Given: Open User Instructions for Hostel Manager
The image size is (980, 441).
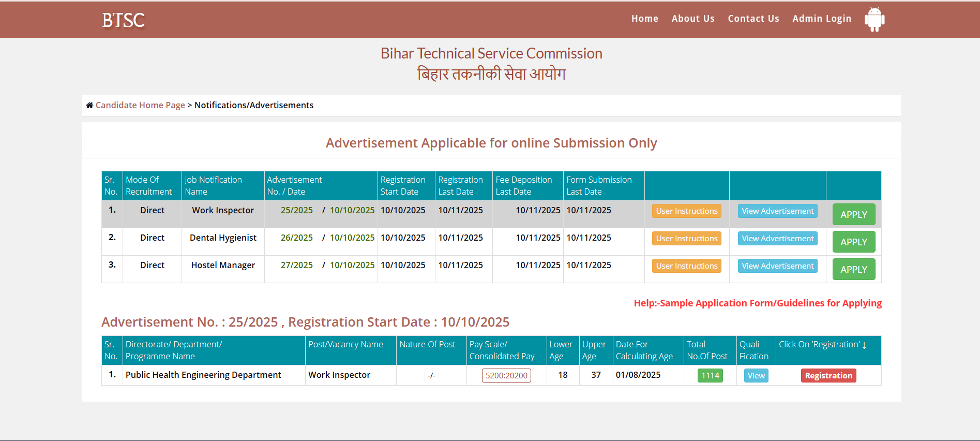Looking at the screenshot, I should coord(686,266).
